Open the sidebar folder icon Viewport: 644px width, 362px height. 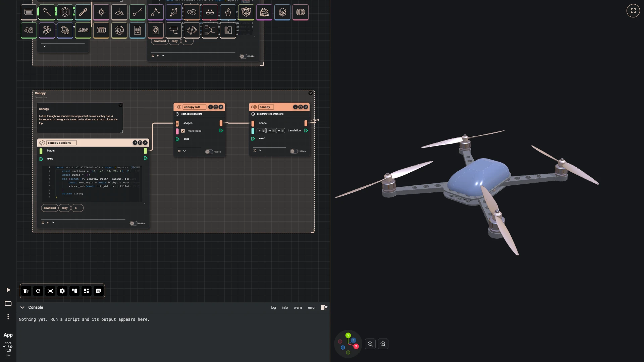[x=8, y=304]
